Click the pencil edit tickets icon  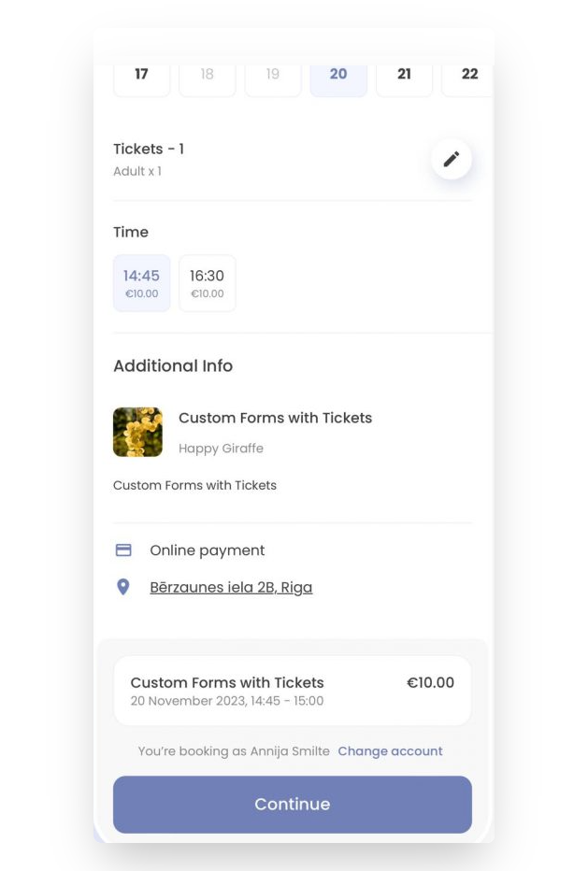tap(452, 159)
